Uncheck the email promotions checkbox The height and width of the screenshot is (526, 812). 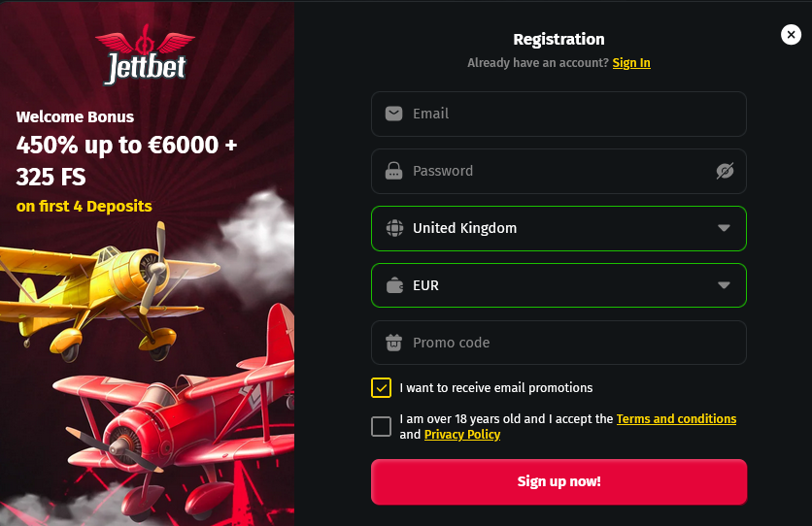click(x=381, y=387)
